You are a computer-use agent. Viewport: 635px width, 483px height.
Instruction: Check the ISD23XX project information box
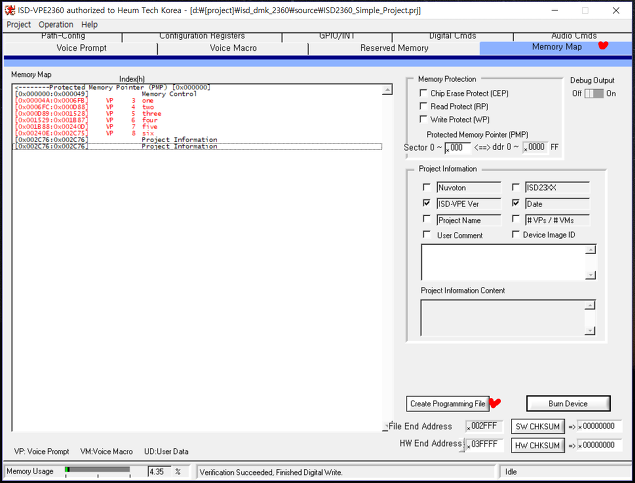tap(516, 187)
